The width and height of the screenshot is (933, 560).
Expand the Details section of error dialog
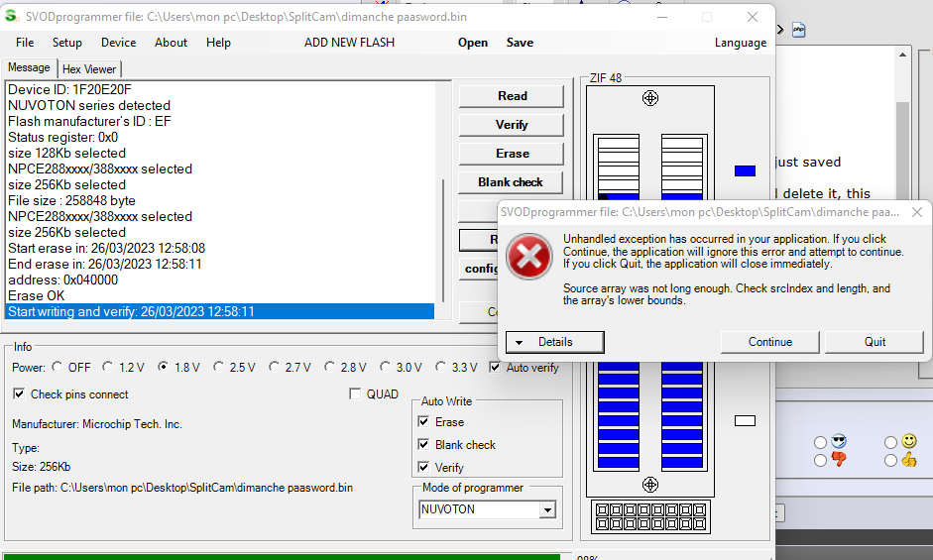(x=554, y=342)
